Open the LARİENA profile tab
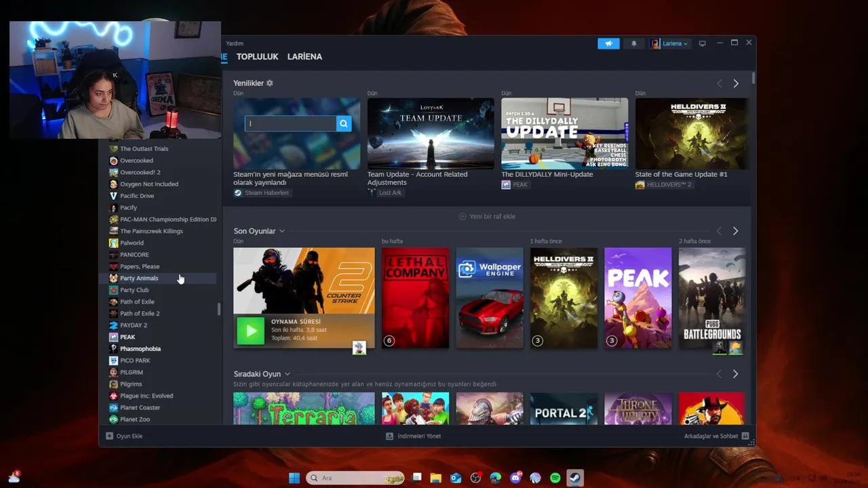This screenshot has height=488, width=868. [x=304, y=57]
